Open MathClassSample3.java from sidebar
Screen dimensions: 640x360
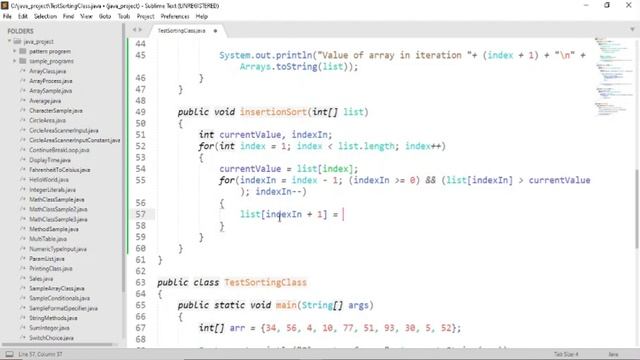click(x=58, y=219)
